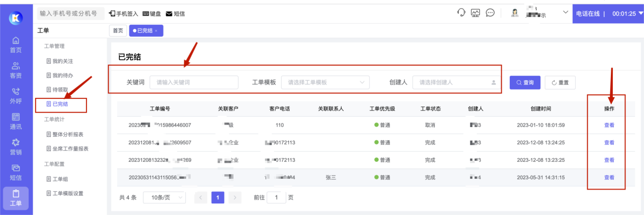This screenshot has height=215, width=644.
Task: Open the 营销 marketing sidebar section
Action: [16, 147]
